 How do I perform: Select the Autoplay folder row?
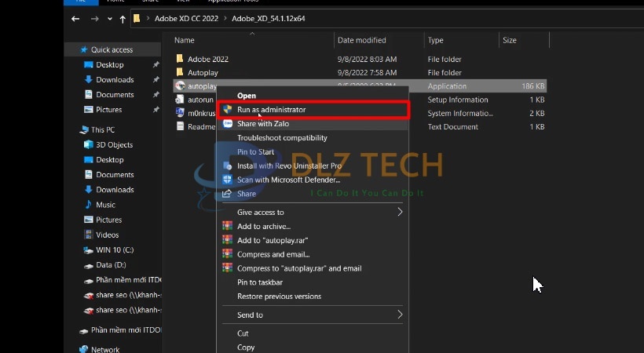click(x=360, y=73)
